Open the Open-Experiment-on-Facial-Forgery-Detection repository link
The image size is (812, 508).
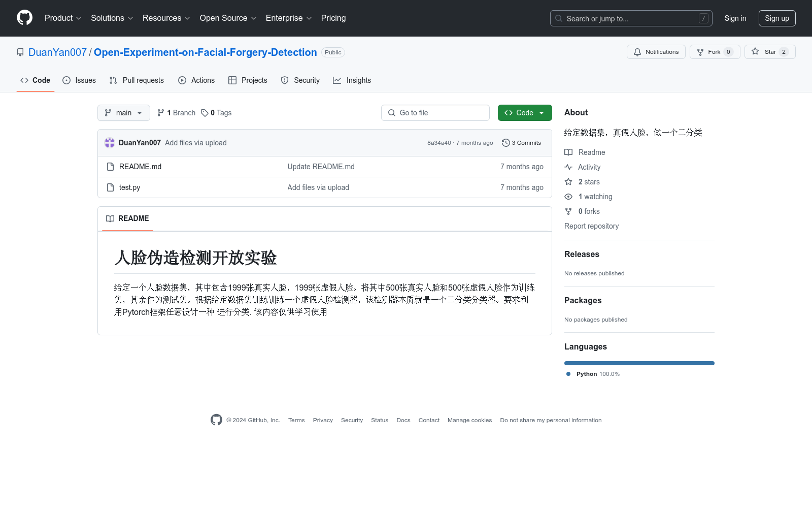206,52
